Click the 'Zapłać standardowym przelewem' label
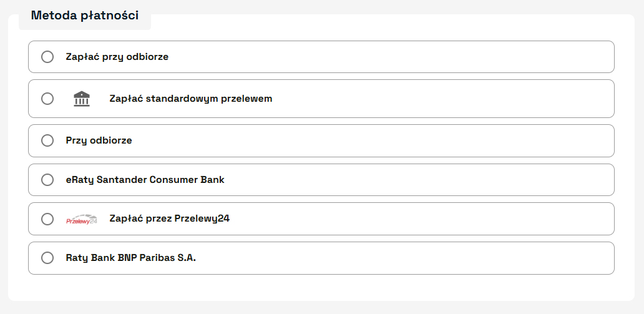The height and width of the screenshot is (314, 644). [191, 99]
